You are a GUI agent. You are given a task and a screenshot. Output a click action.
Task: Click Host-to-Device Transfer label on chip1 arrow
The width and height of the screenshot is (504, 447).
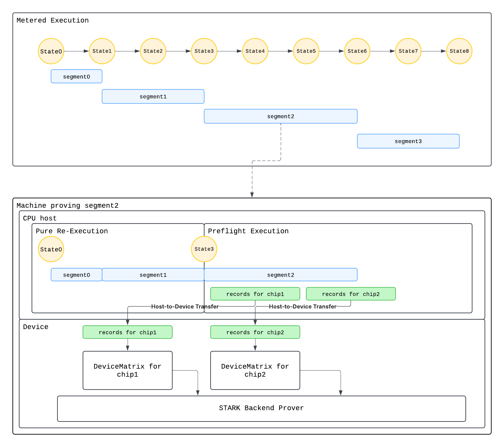pos(185,307)
